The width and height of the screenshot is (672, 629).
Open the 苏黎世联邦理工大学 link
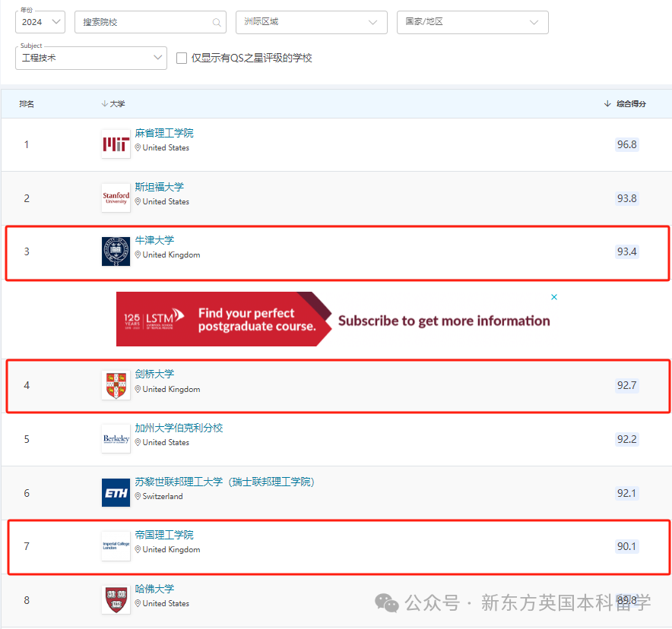[x=224, y=482]
